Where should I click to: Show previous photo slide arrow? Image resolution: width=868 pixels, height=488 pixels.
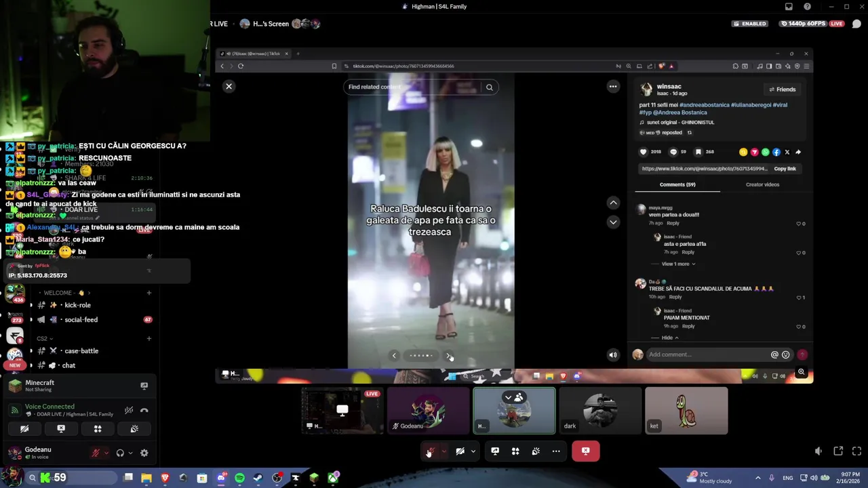pyautogui.click(x=394, y=355)
